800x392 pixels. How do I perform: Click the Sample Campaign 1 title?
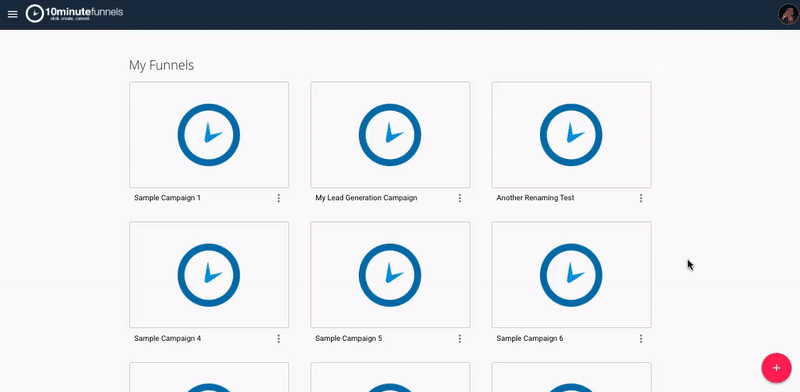point(167,198)
